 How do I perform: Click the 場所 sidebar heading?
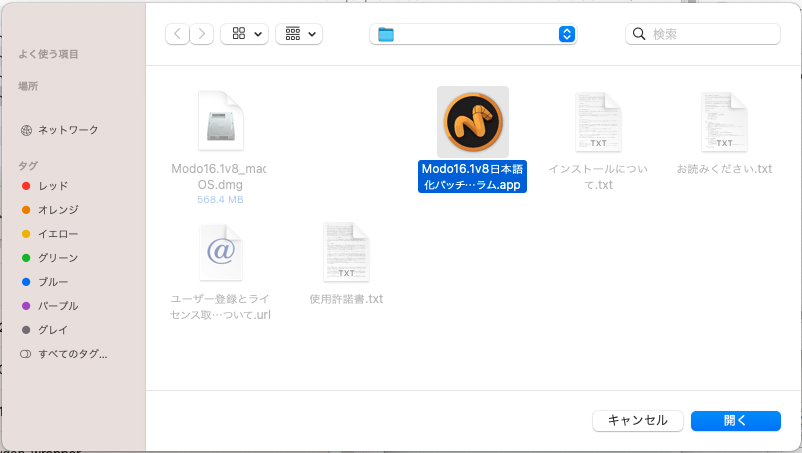click(28, 86)
